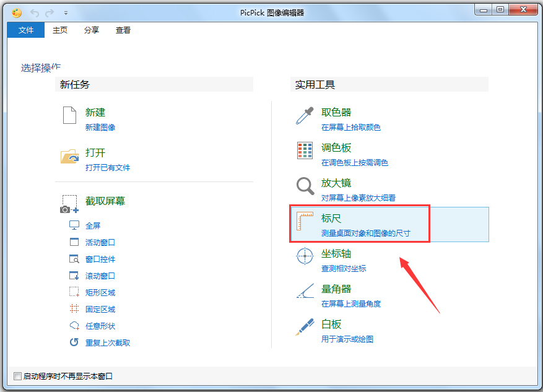543x392 pixels.
Task: Click the 新建图像 description link
Action: (x=100, y=128)
